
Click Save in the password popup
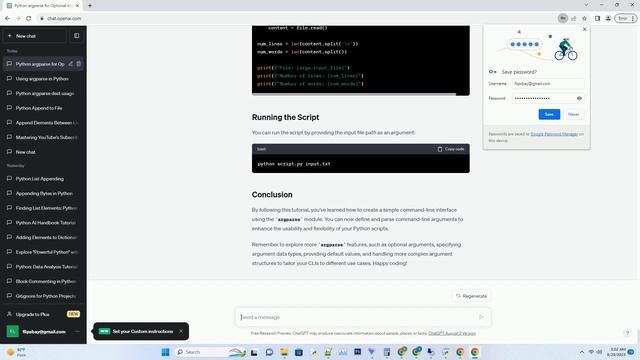click(549, 114)
